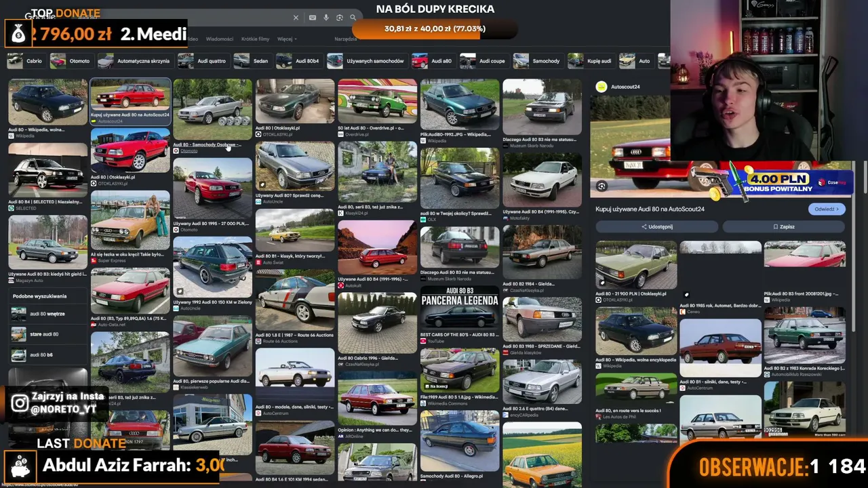Image resolution: width=868 pixels, height=488 pixels.
Task: Expand the 'Więcej' dropdown menu
Action: tap(287, 39)
